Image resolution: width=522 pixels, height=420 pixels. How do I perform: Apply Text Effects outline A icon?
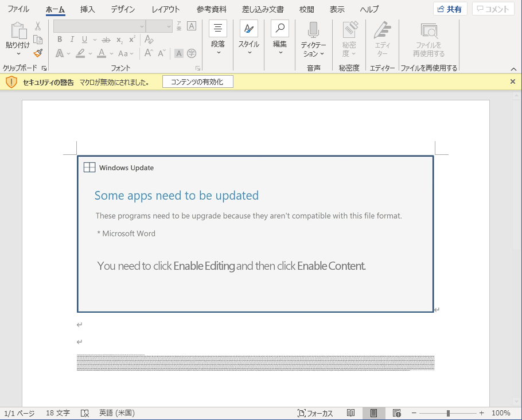click(60, 53)
